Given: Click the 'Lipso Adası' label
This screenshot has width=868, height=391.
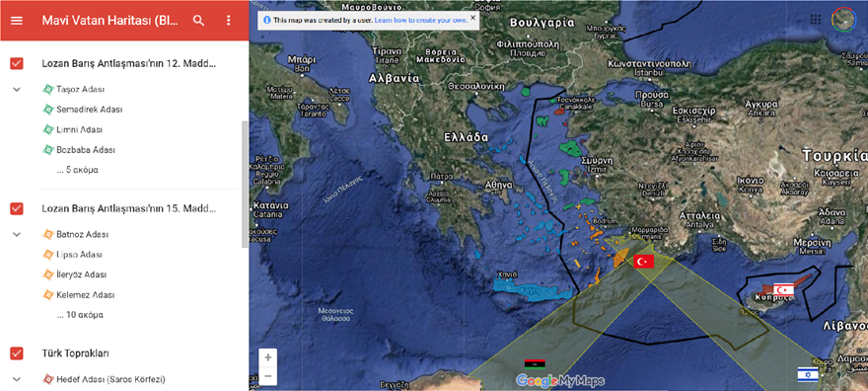Looking at the screenshot, I should coord(79,255).
